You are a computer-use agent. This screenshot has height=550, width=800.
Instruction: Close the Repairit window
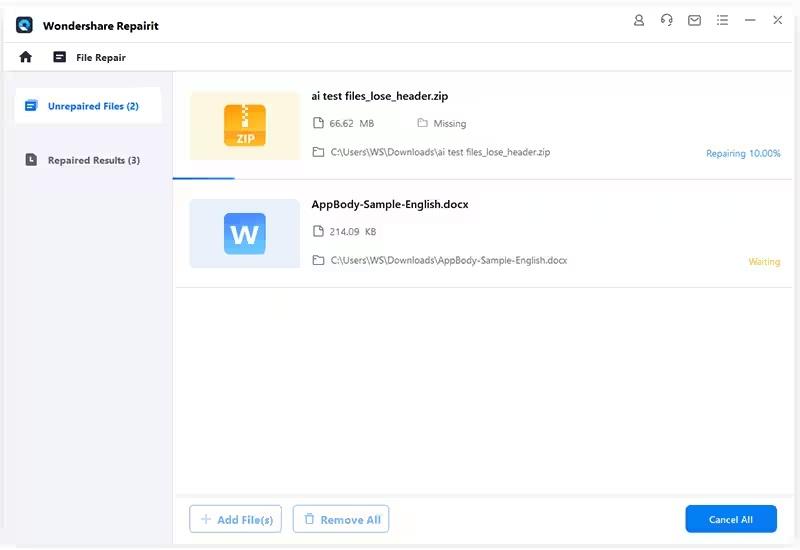pyautogui.click(x=777, y=20)
